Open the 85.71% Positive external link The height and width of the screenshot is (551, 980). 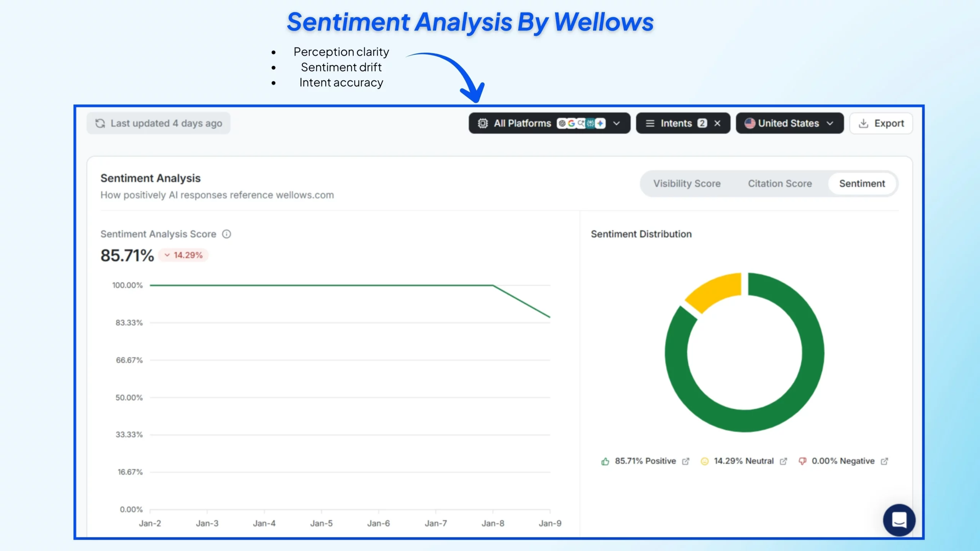[686, 461]
